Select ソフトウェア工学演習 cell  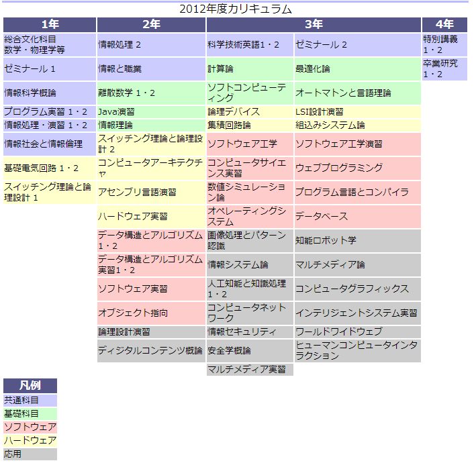coord(358,144)
